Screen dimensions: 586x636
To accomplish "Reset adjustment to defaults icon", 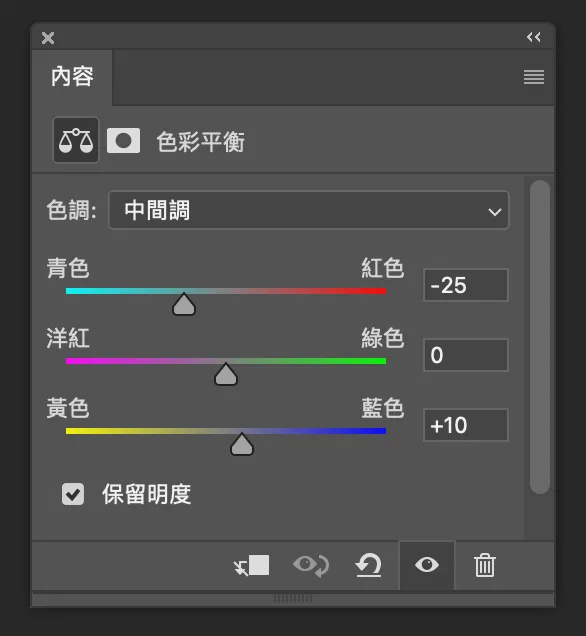I will click(369, 565).
